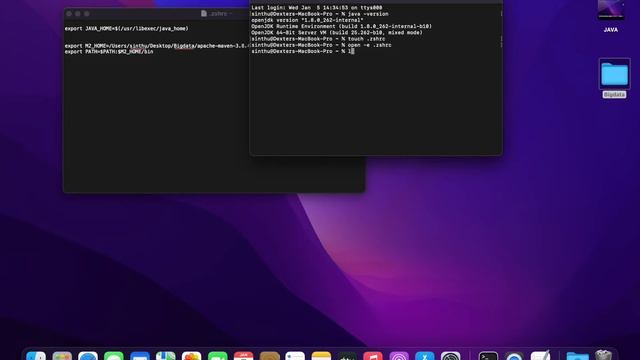Open Mail from the Dock
Image resolution: width=640 pixels, height=360 pixels.
(140, 356)
